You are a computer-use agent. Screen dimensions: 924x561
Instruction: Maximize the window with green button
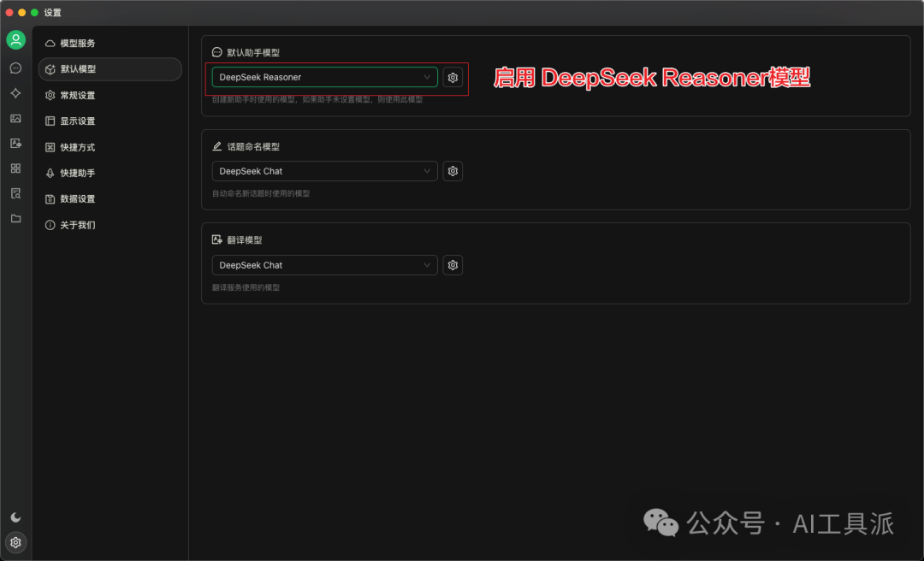[x=34, y=12]
